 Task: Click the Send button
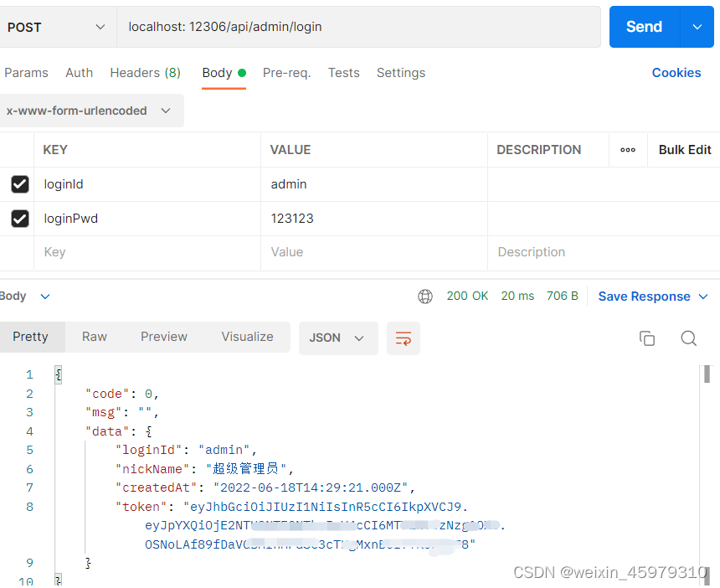coord(644,27)
